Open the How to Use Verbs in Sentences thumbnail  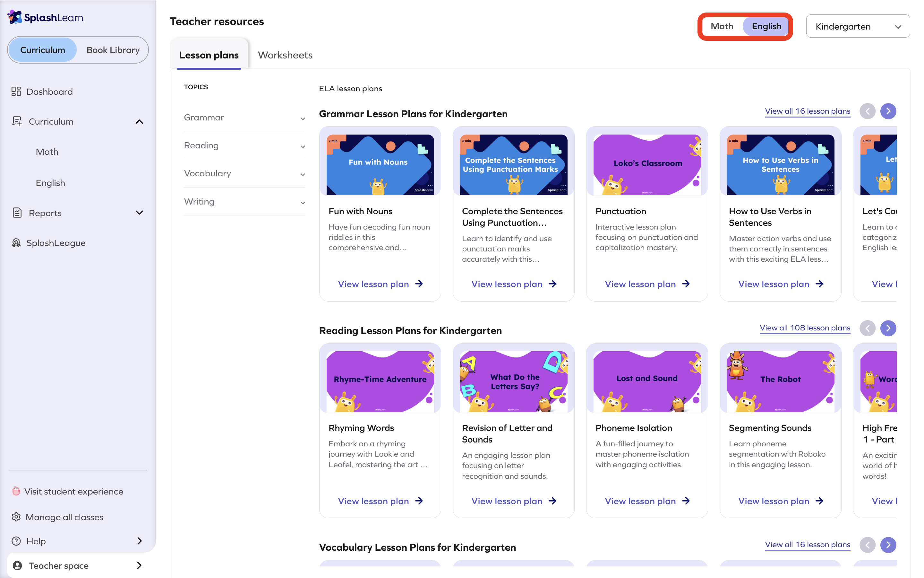pyautogui.click(x=781, y=165)
